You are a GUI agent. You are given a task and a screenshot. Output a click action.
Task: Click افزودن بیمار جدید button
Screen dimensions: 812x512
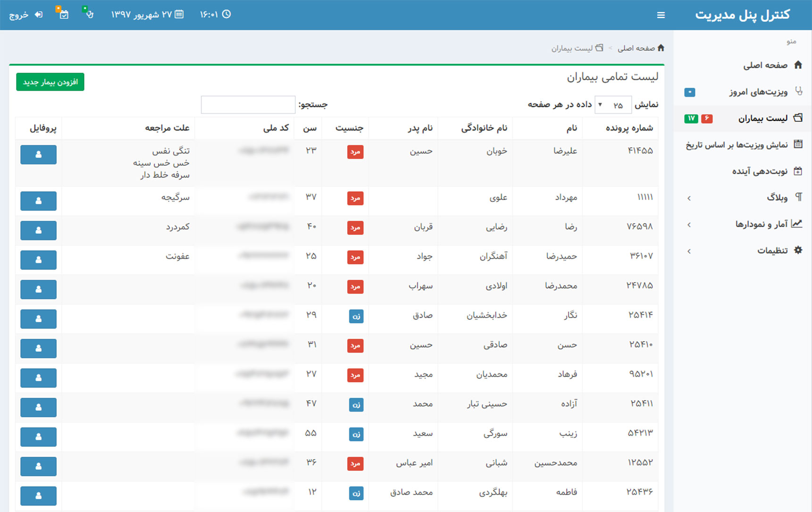pos(50,82)
